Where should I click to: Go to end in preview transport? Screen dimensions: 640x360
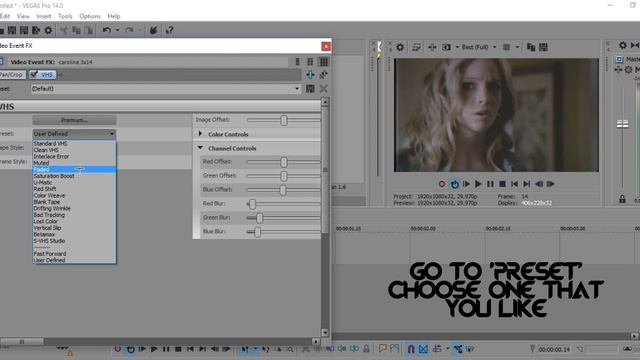tap(527, 184)
